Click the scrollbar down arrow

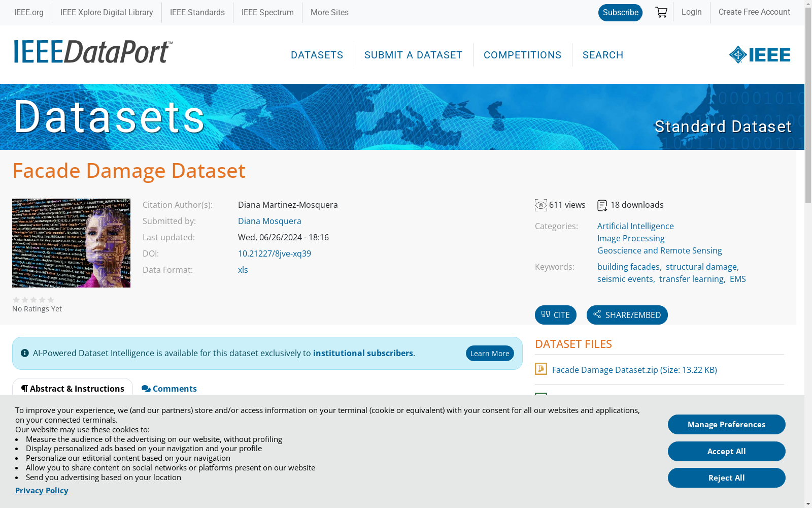click(x=808, y=504)
